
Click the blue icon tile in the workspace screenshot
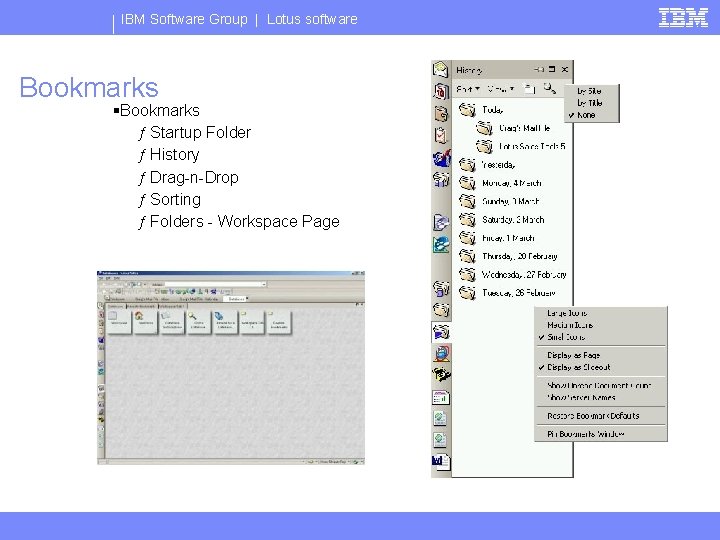(225, 320)
